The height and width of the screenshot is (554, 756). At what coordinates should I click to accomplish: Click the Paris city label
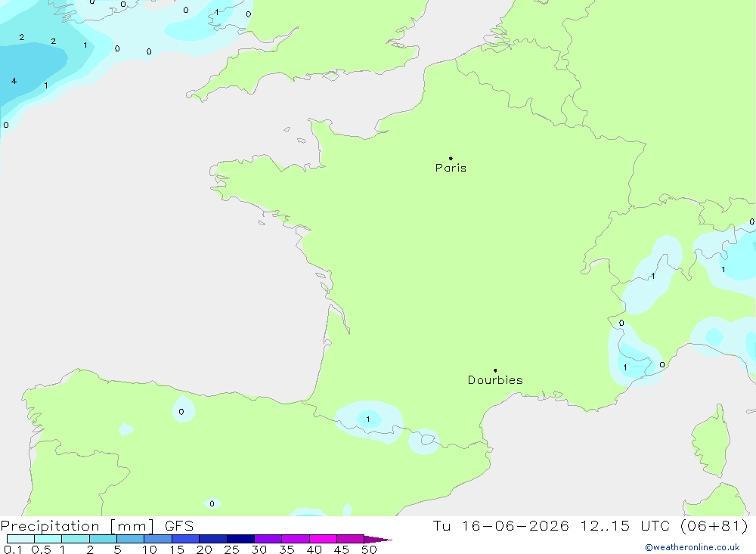point(451,168)
